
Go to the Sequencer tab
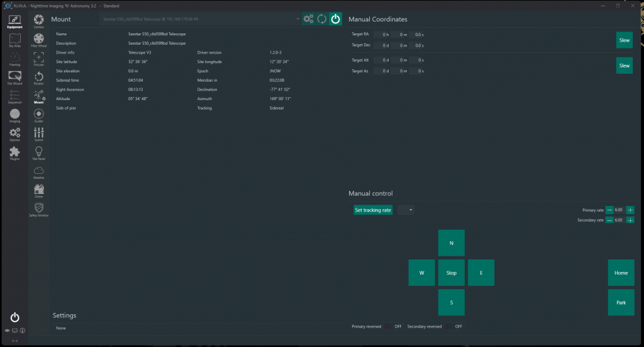point(14,97)
